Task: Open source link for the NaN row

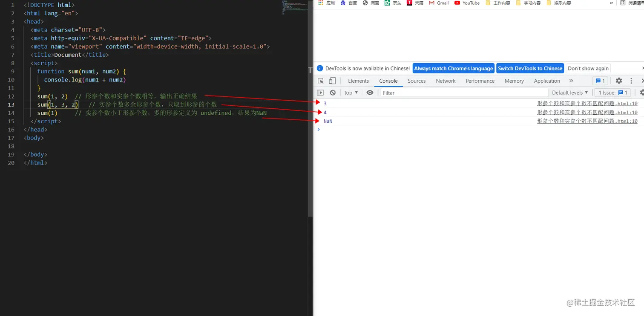Action: click(x=587, y=121)
